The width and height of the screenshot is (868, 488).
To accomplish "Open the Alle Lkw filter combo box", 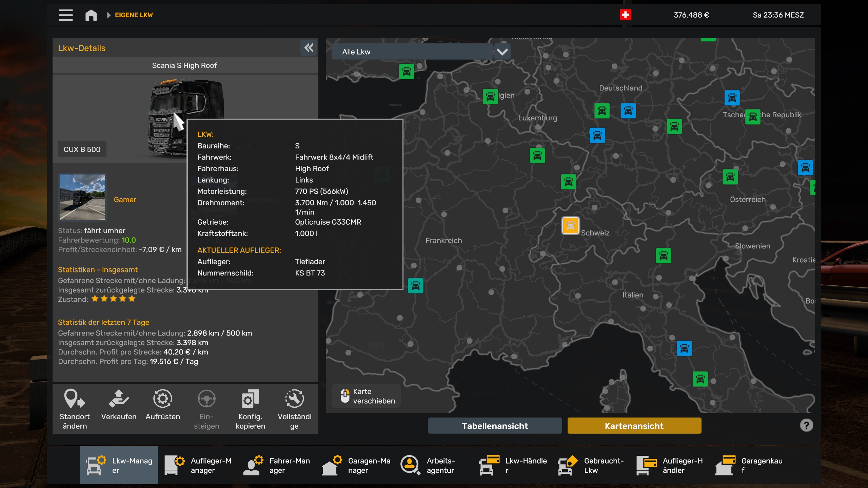I will [412, 52].
